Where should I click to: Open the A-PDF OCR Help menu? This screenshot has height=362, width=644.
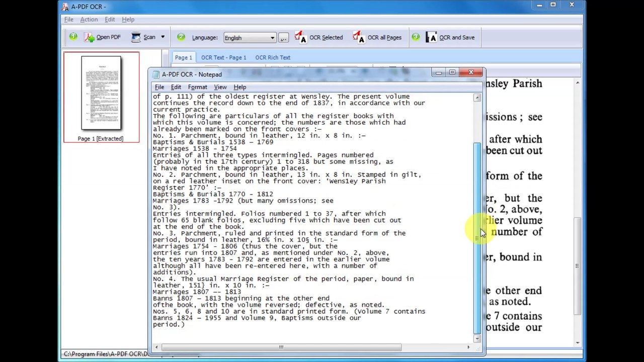click(128, 19)
